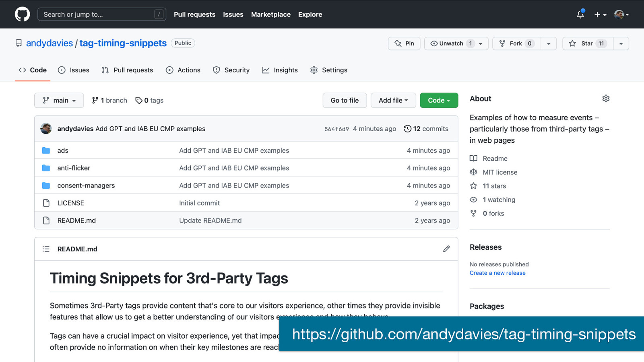
Task: Click andydavies avatar in commit row
Action: pyautogui.click(x=46, y=129)
